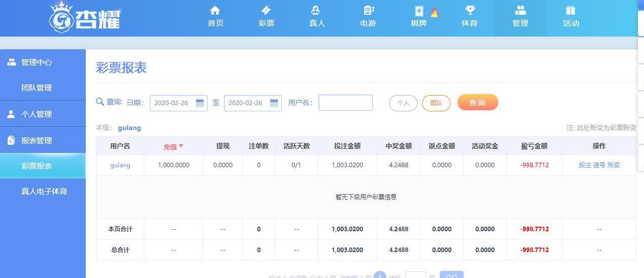Open the 彩票 lottery ticket icon

coord(266,10)
